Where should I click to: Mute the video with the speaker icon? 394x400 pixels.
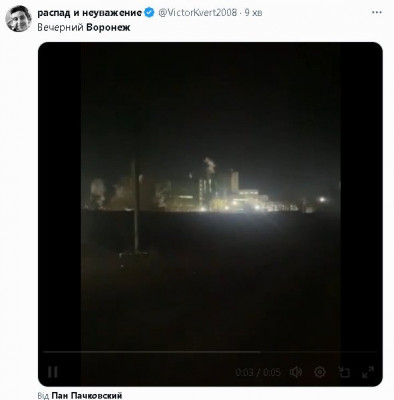click(x=296, y=372)
